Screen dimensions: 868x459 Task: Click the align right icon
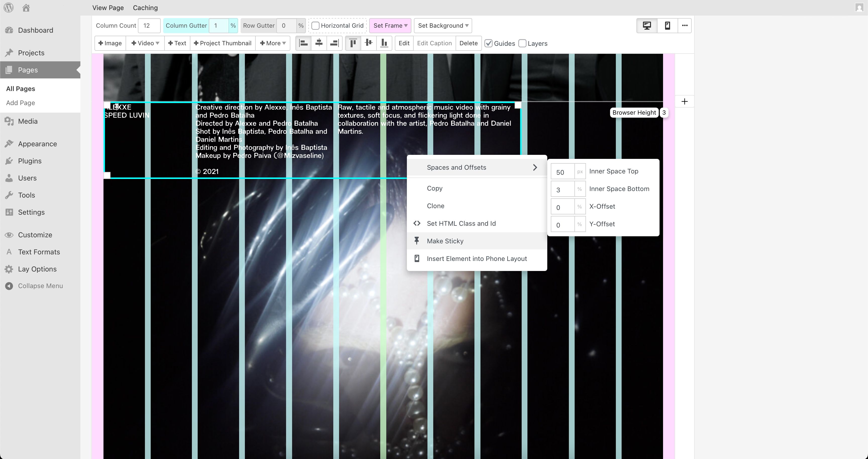point(334,43)
